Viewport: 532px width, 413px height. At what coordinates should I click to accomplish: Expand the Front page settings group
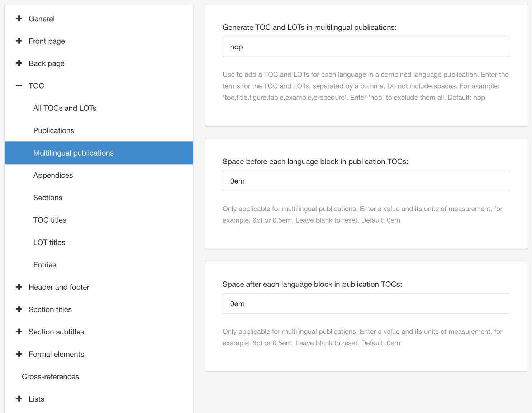pyautogui.click(x=19, y=41)
